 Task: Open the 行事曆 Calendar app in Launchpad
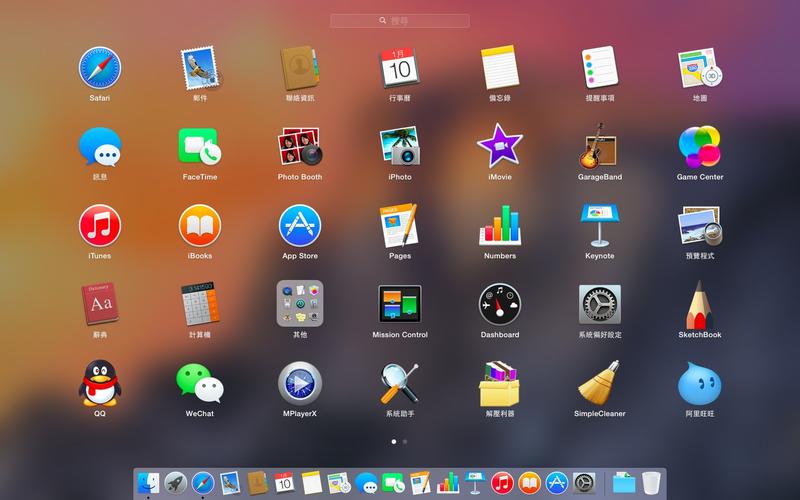point(400,68)
